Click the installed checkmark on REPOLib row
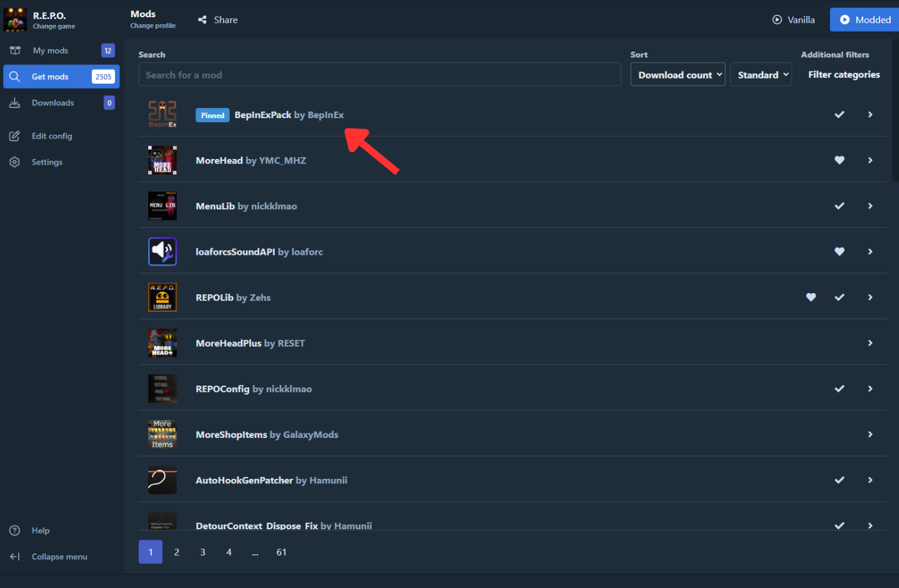This screenshot has height=588, width=899. click(x=840, y=297)
